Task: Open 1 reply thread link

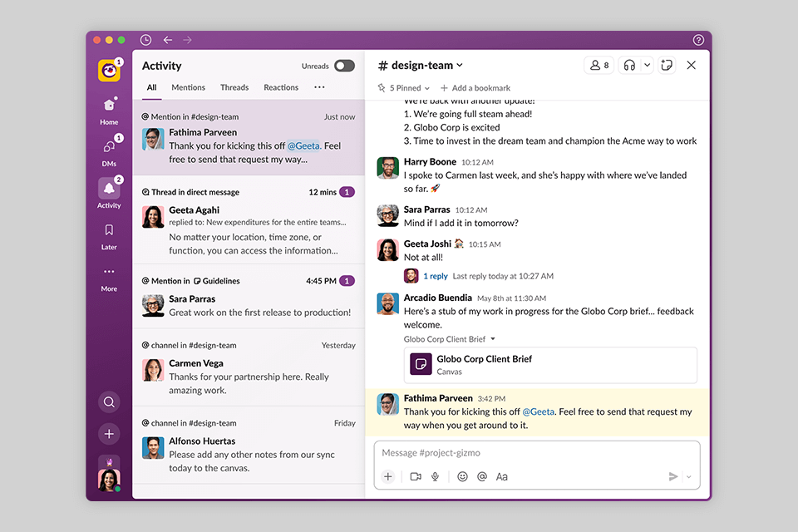Action: coord(436,276)
